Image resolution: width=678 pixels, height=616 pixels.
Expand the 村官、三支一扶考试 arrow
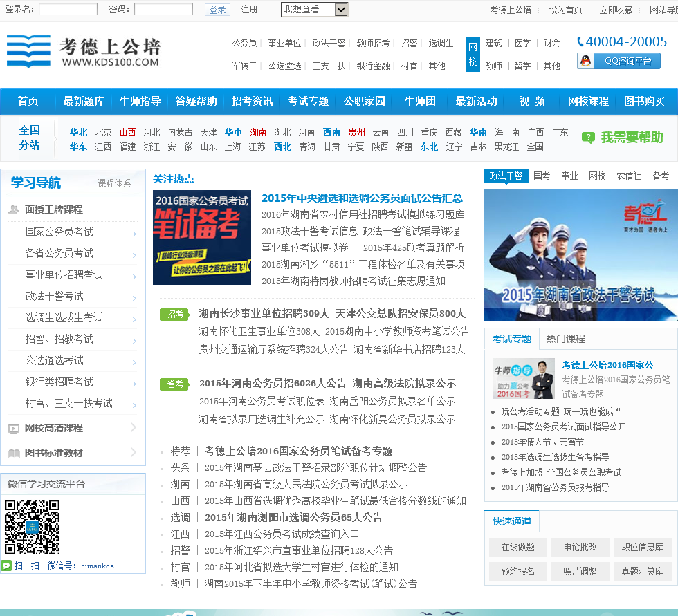coord(134,405)
